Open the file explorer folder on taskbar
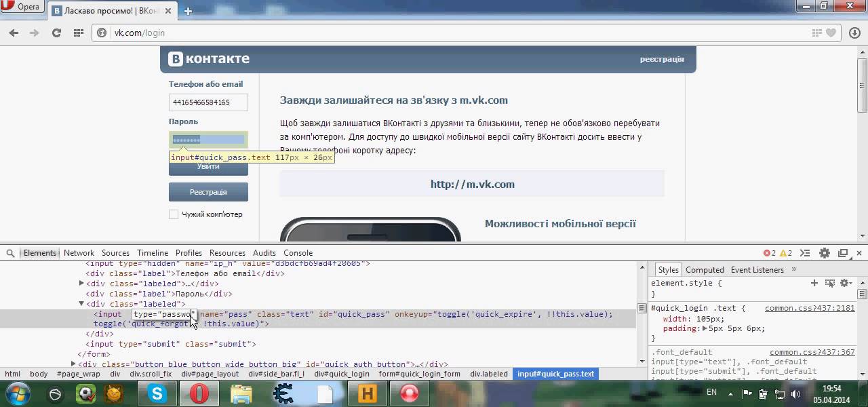 241,393
